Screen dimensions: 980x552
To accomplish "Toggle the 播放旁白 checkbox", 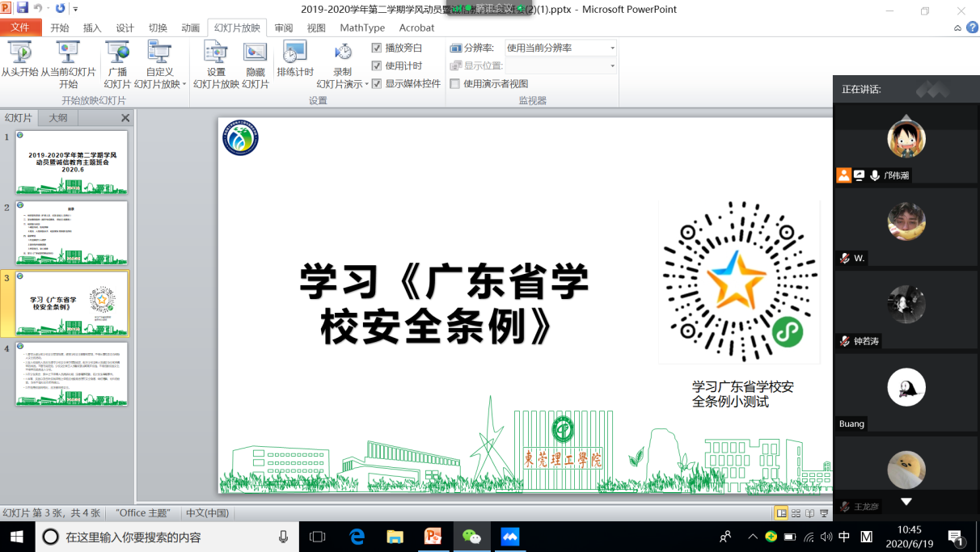I will [x=377, y=48].
